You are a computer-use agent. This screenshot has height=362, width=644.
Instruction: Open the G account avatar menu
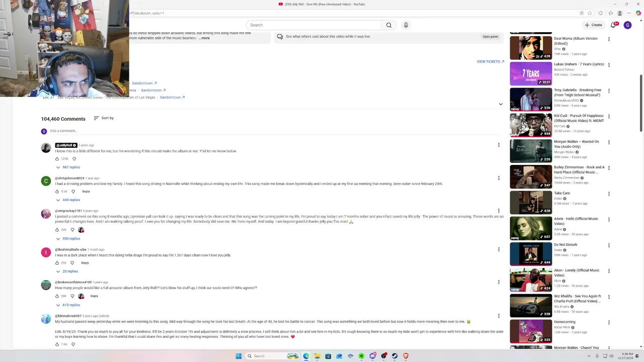627,25
